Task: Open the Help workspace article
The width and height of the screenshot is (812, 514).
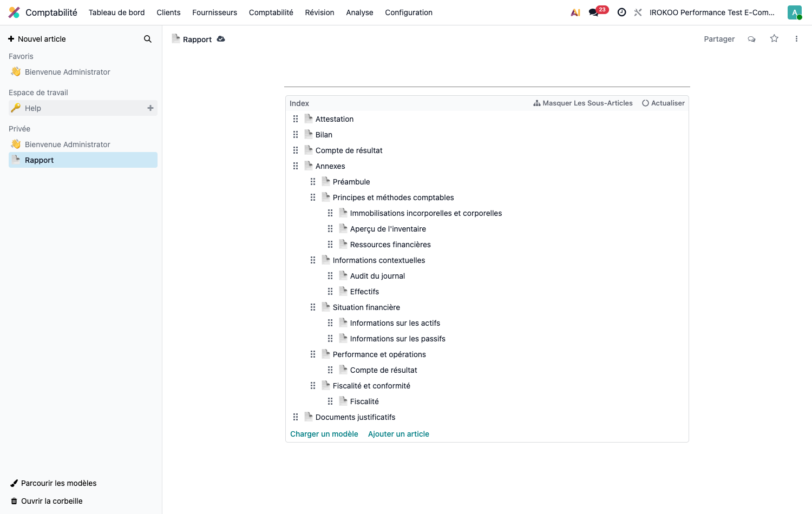Action: coord(83,108)
